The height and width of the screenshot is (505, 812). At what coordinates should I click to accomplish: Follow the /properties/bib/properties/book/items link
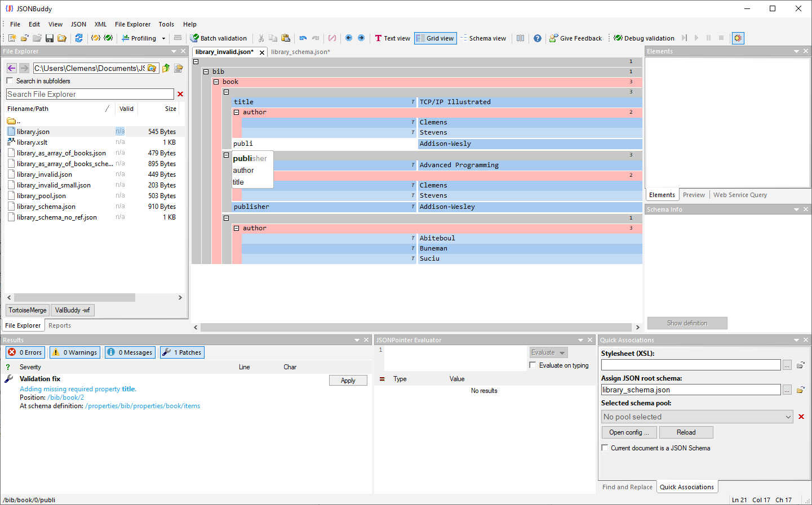pyautogui.click(x=143, y=406)
